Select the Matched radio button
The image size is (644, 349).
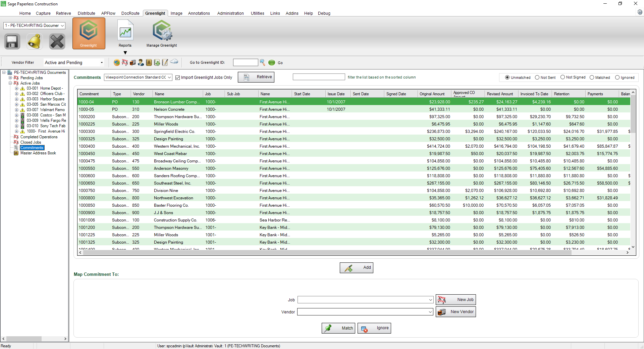click(x=592, y=78)
